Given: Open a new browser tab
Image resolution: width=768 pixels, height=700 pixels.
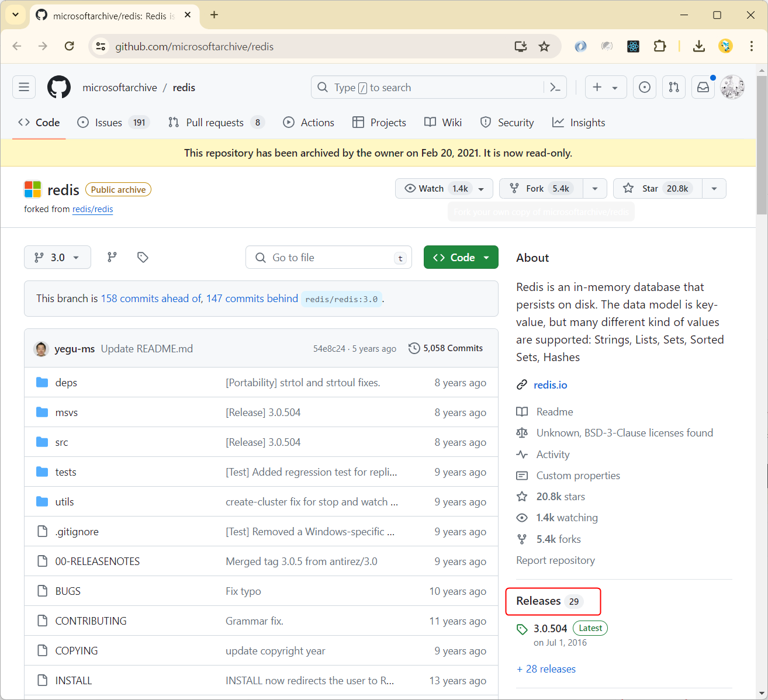Looking at the screenshot, I should pyautogui.click(x=214, y=15).
